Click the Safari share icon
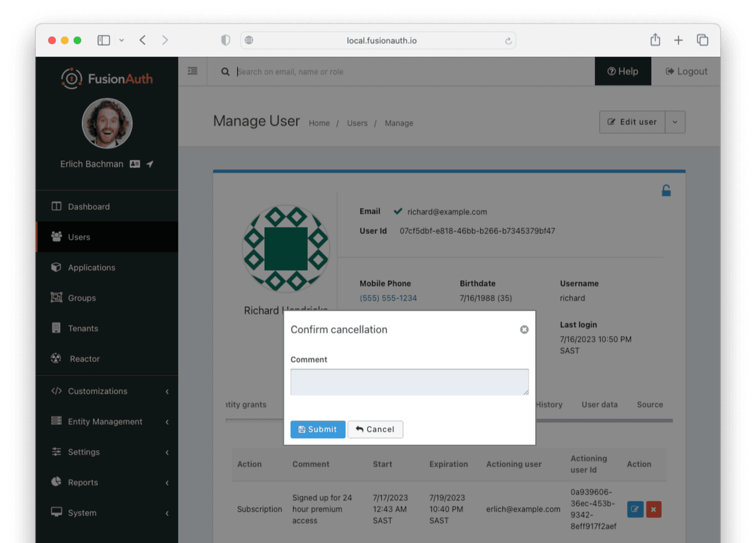756x543 pixels. pyautogui.click(x=655, y=40)
